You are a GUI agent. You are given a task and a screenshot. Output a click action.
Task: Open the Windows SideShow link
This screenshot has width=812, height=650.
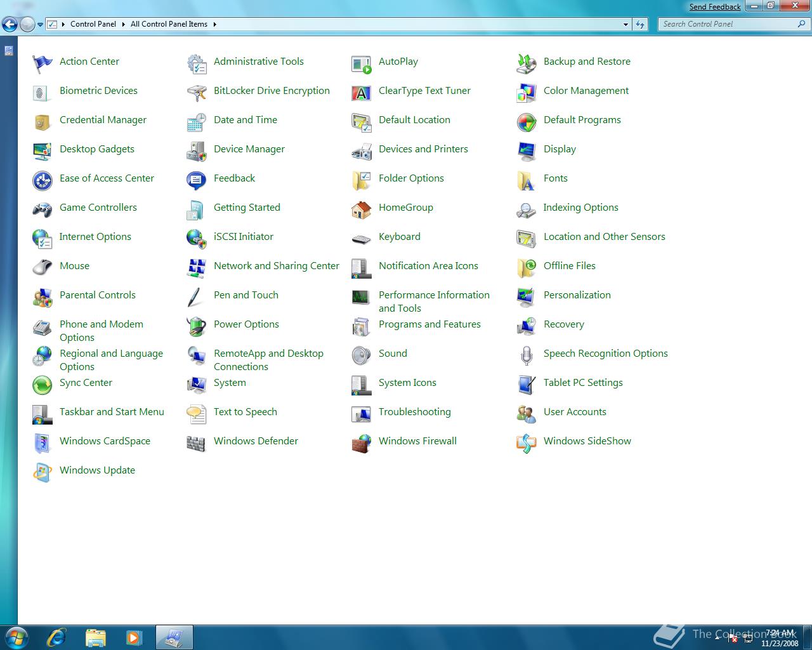[587, 441]
